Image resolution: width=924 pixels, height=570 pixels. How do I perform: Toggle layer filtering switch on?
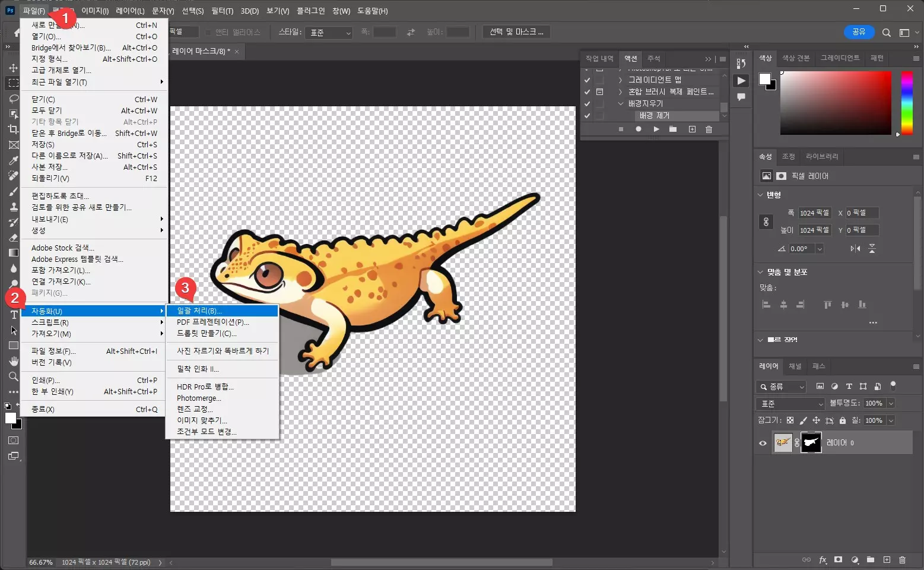[x=893, y=385]
